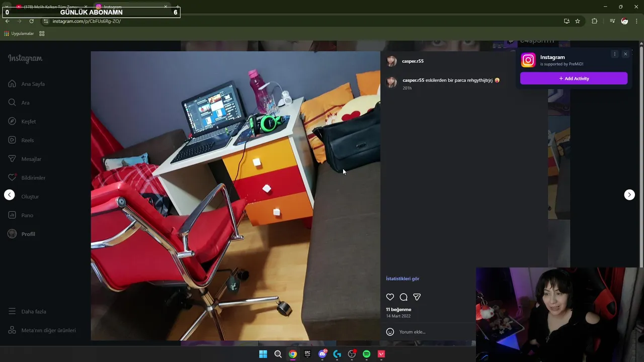Screen dimensions: 644x362
Task: Open emoji picker in comment box
Action: (x=390, y=332)
